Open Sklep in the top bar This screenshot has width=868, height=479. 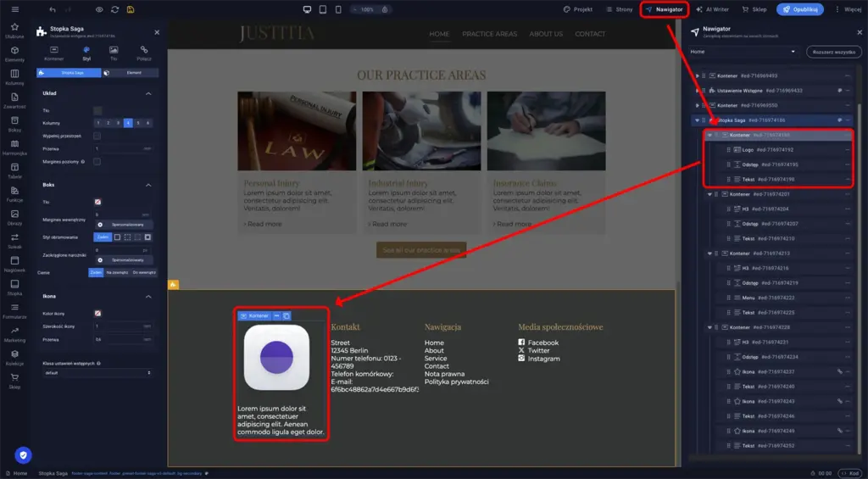754,9
